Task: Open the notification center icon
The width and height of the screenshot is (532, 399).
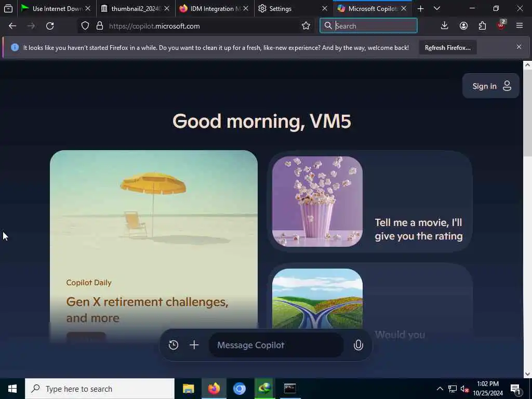Action: (x=516, y=389)
